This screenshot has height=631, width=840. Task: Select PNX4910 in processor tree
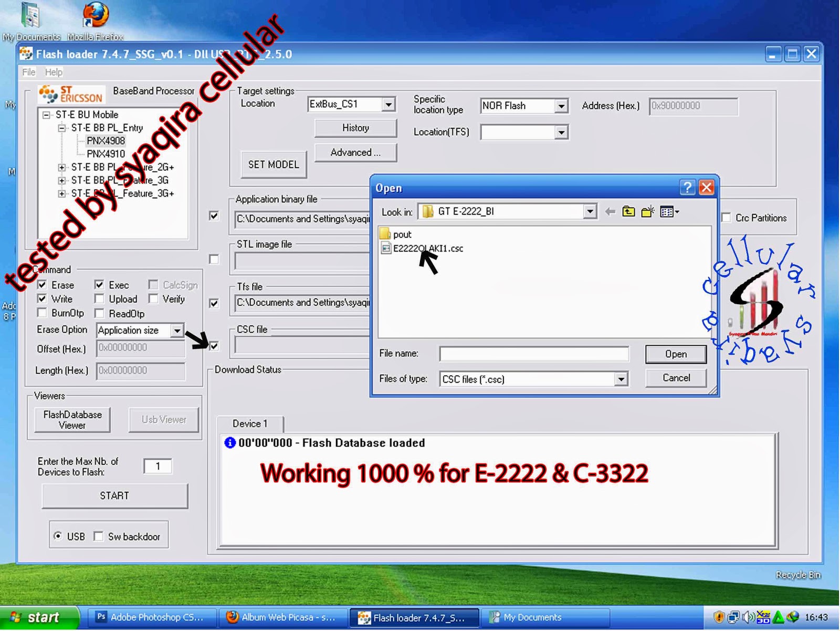pyautogui.click(x=106, y=154)
